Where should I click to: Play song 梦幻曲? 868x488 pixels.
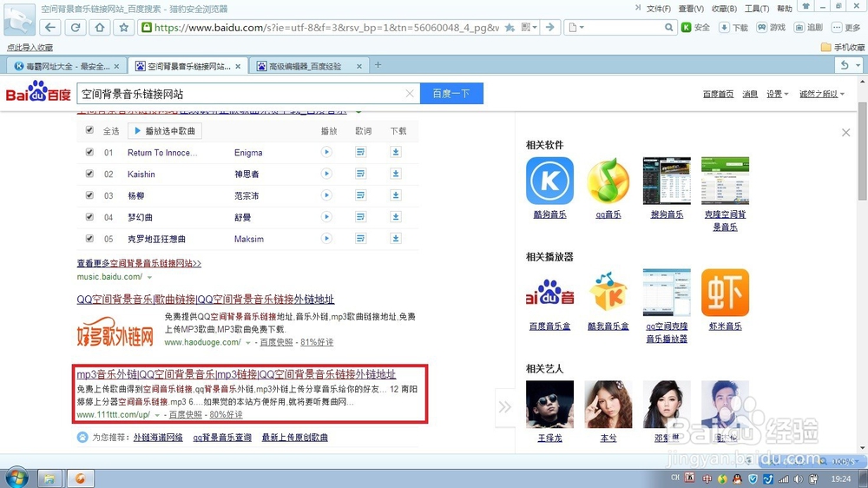click(326, 216)
